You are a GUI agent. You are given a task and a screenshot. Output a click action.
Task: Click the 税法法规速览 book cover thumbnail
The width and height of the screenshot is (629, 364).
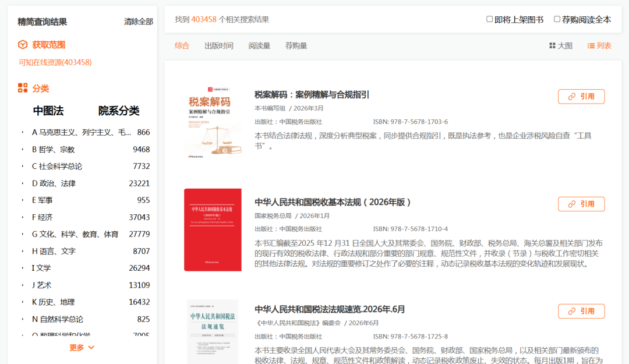pyautogui.click(x=213, y=331)
